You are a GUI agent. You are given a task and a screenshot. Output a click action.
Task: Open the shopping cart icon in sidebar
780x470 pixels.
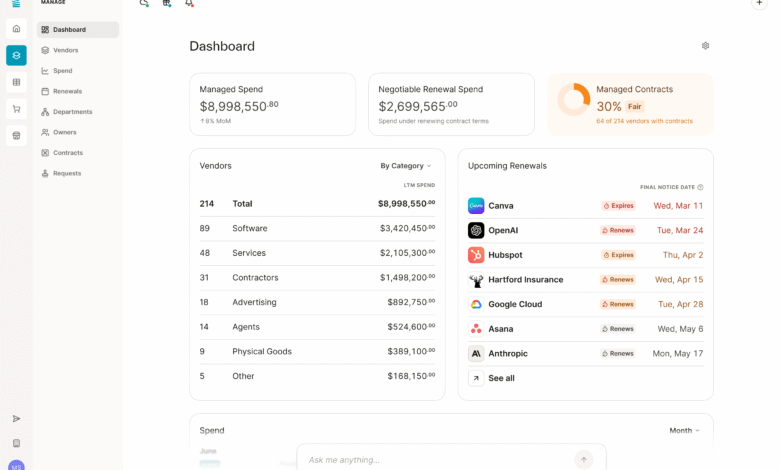16,109
